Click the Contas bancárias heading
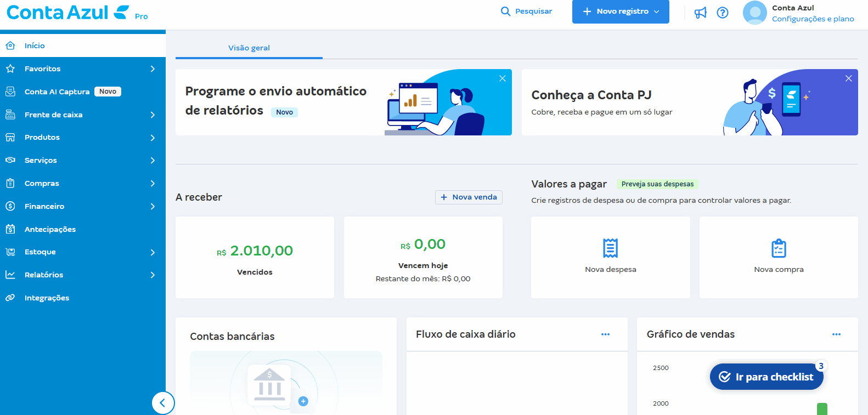This screenshot has height=415, width=868. pyautogui.click(x=232, y=337)
